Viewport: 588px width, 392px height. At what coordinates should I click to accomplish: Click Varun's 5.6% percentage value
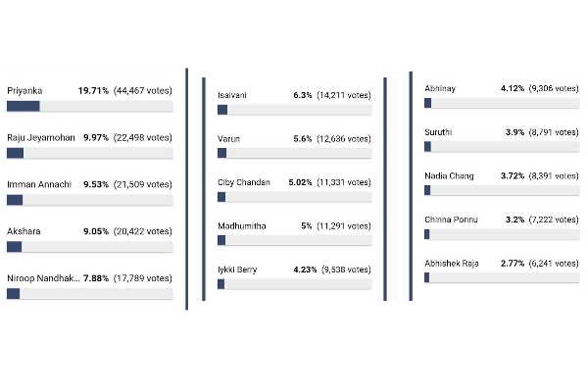(302, 138)
